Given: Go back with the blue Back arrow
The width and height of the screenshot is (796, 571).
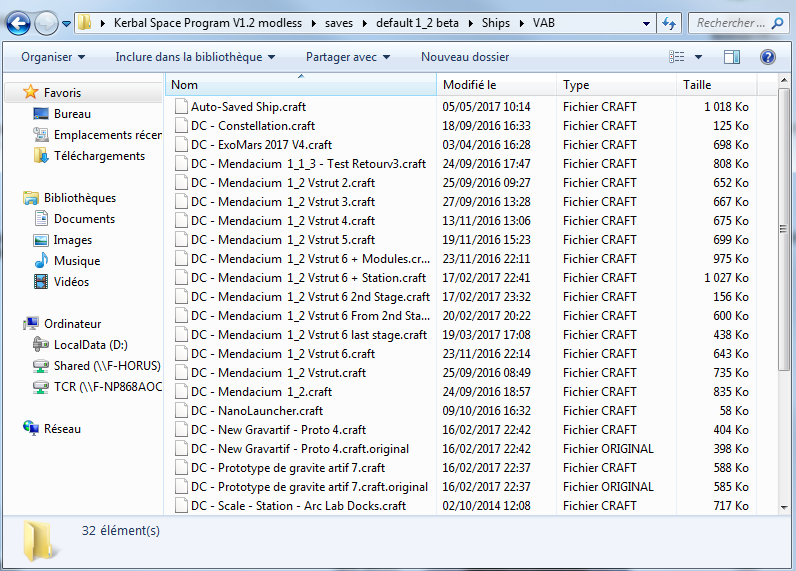Looking at the screenshot, I should pos(18,23).
